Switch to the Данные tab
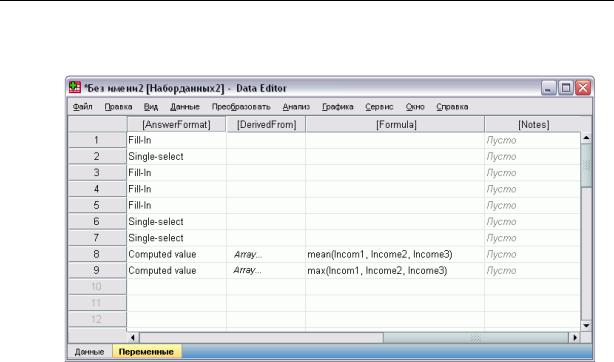 click(90, 352)
